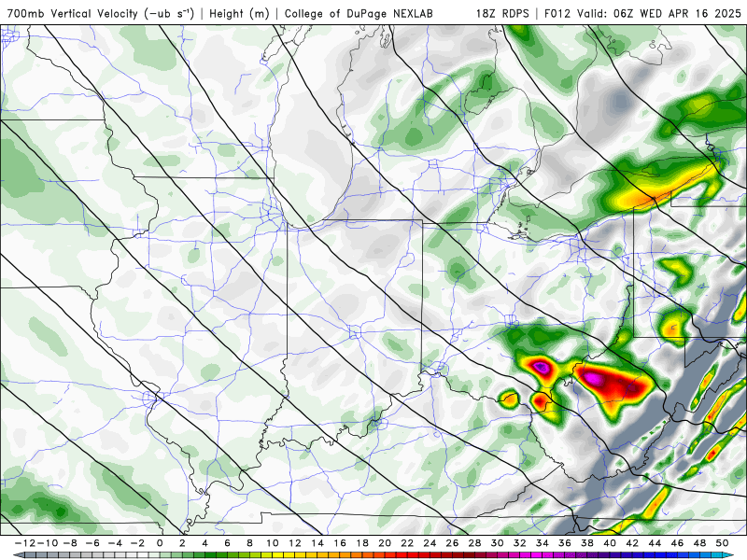The height and width of the screenshot is (560, 747).
Task: Click the 'F012' forecast hour label
Action: [x=557, y=13]
